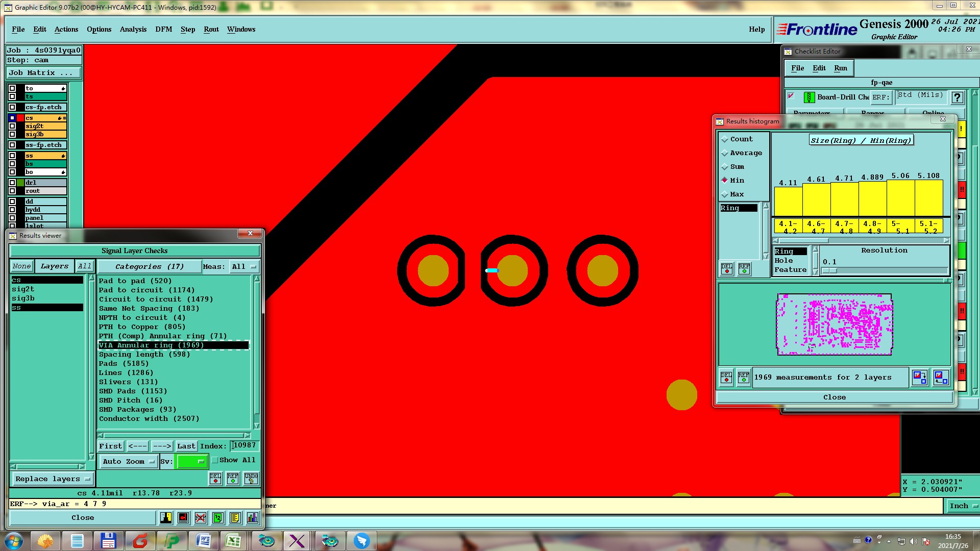The height and width of the screenshot is (551, 980).
Task: Click the crossed-out REF icon
Action: tap(201, 518)
